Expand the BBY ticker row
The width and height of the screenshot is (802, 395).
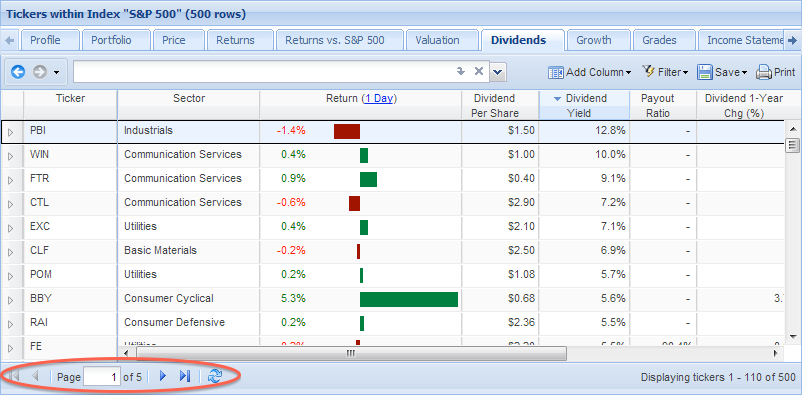pos(11,300)
